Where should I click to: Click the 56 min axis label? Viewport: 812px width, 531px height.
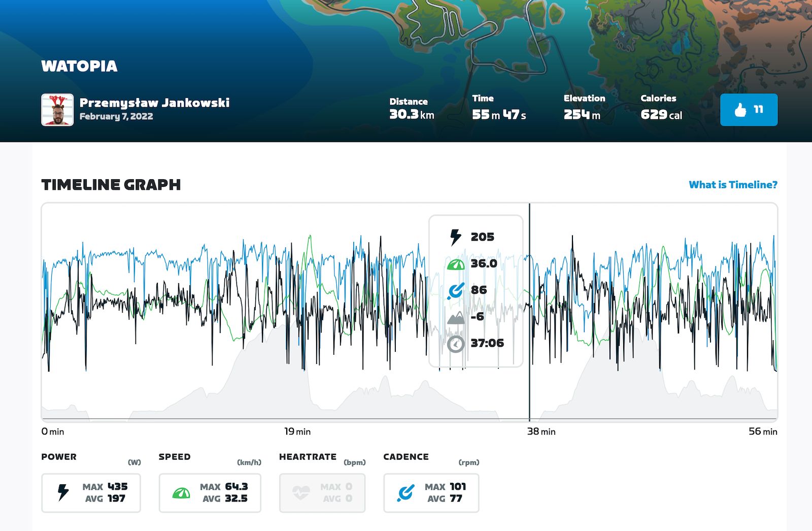coord(763,432)
